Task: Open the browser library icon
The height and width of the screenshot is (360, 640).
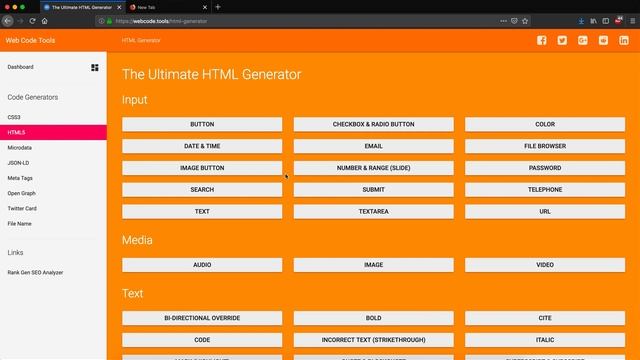Action: (x=593, y=21)
